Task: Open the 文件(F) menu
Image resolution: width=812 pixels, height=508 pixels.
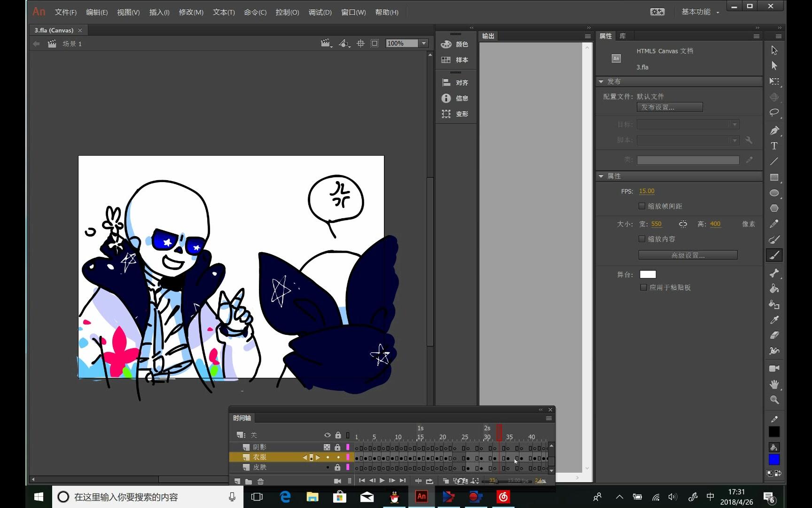Action: [x=66, y=12]
